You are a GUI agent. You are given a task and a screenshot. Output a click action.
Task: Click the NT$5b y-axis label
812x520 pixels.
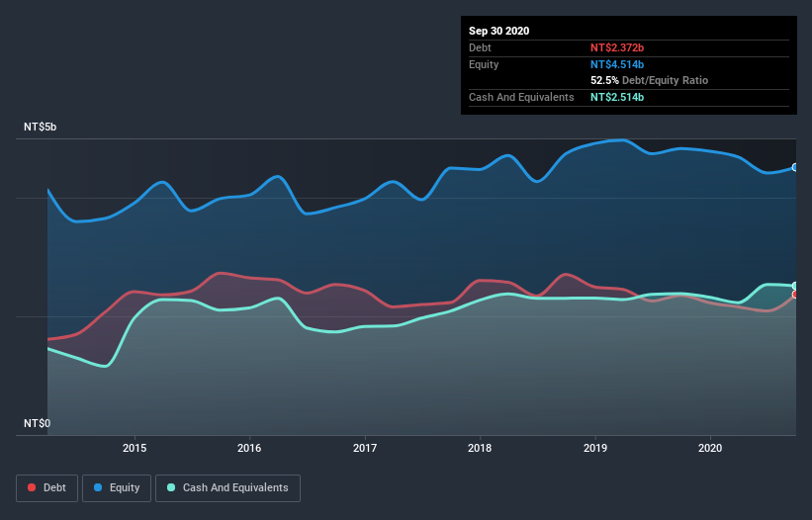coord(40,127)
